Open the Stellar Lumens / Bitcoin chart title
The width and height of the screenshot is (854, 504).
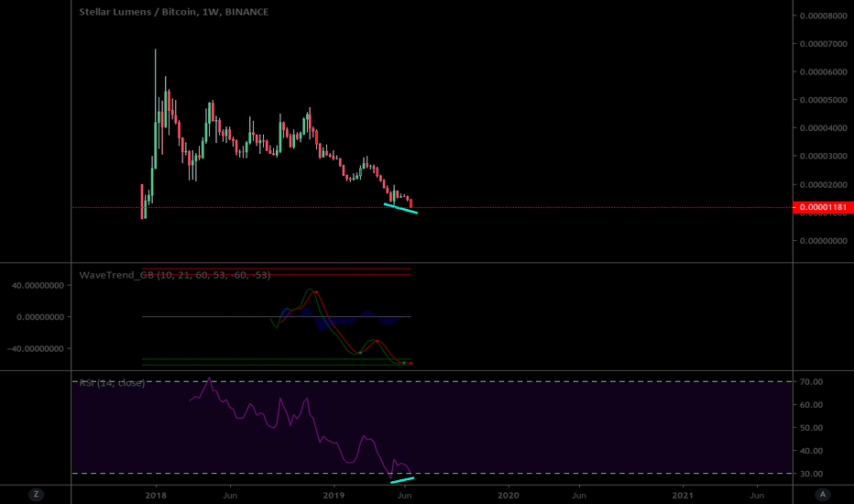point(174,11)
